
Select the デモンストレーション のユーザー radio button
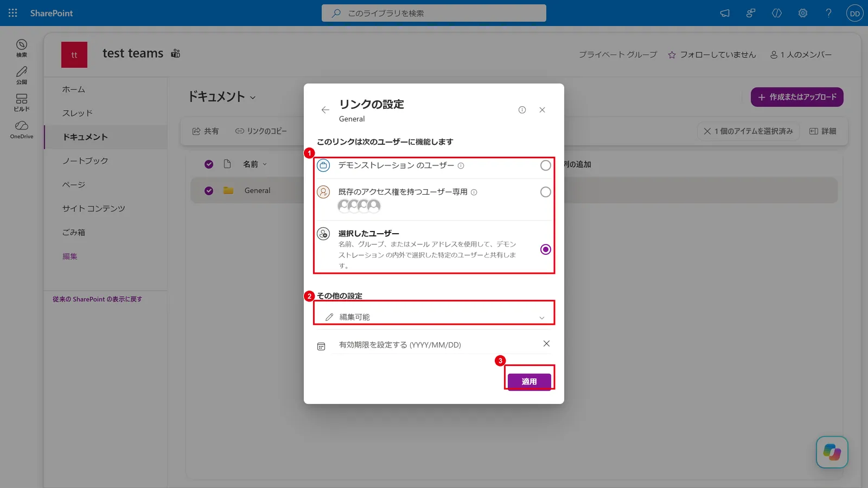(x=546, y=165)
